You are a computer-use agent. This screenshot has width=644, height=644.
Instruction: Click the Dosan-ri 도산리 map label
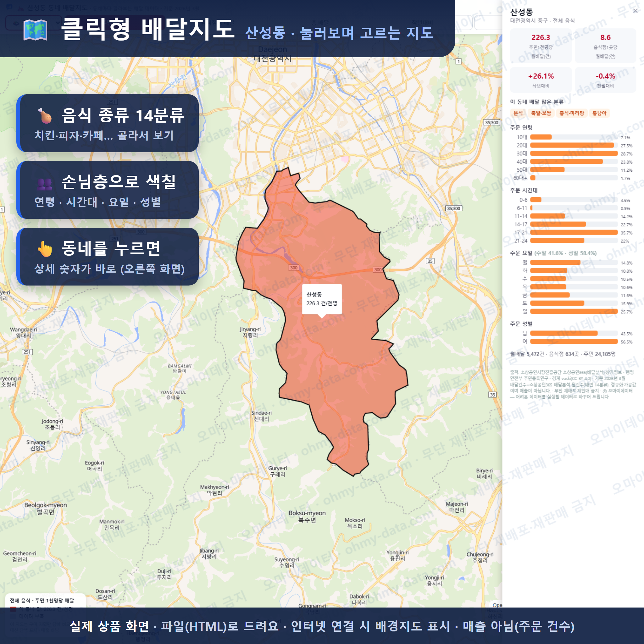[x=105, y=594]
